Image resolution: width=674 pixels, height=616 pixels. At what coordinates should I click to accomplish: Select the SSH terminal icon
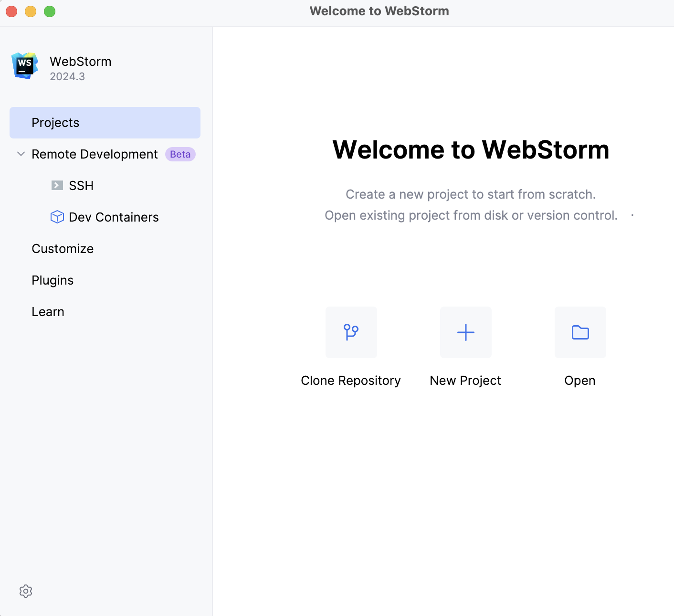(x=57, y=185)
